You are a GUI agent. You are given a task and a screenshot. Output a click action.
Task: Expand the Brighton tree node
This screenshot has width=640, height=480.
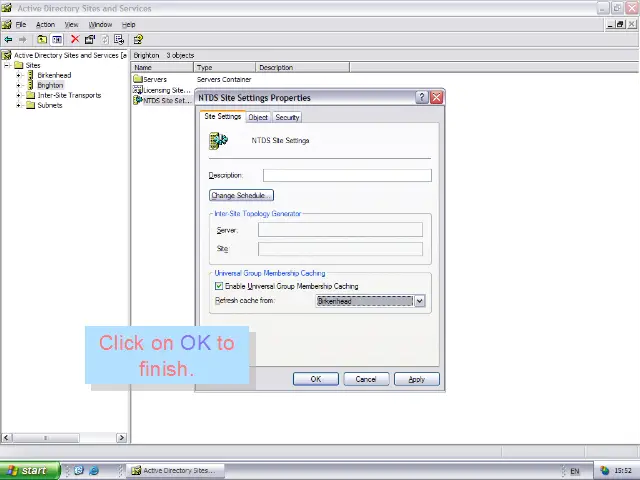[x=18, y=85]
